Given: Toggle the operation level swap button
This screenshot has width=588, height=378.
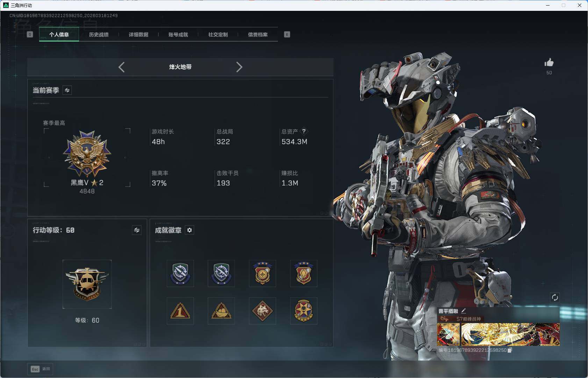Looking at the screenshot, I should [x=137, y=230].
